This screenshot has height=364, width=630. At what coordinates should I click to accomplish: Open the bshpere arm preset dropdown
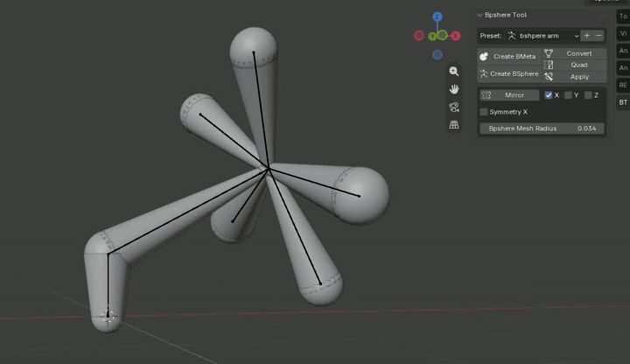542,36
